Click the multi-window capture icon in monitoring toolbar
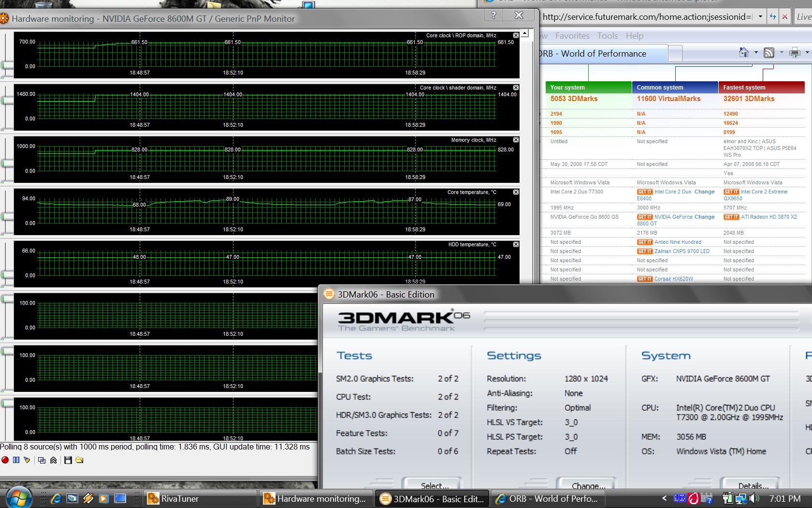The width and height of the screenshot is (812, 508). pyautogui.click(x=42, y=460)
